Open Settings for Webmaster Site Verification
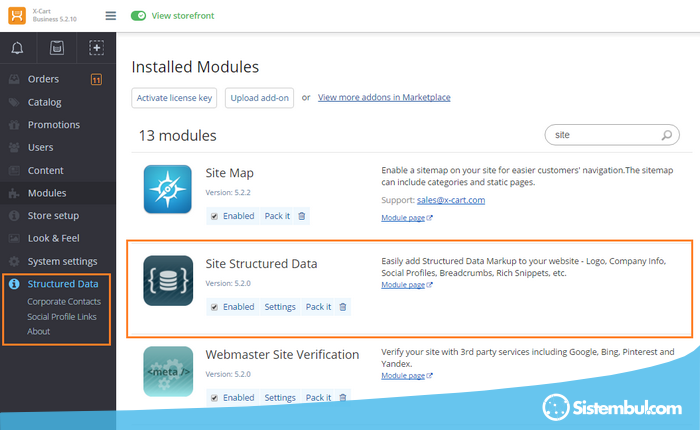Viewport: 700px width, 430px height. pyautogui.click(x=280, y=398)
